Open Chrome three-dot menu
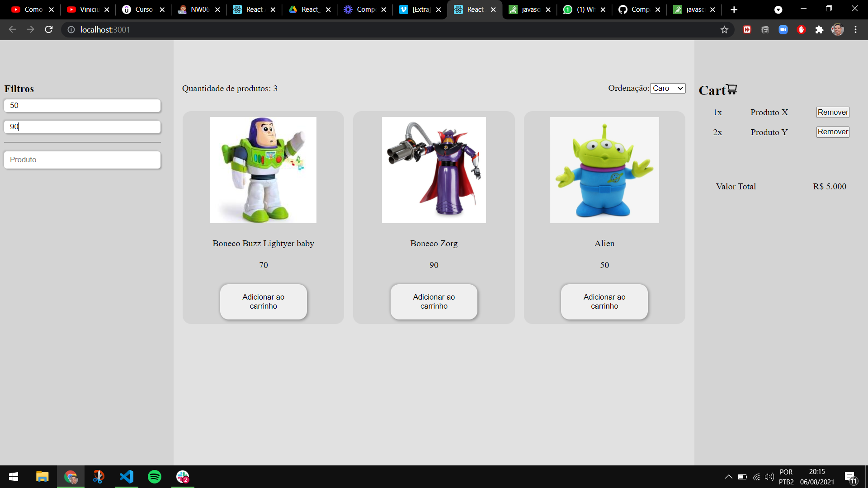The width and height of the screenshot is (868, 488). 855,30
